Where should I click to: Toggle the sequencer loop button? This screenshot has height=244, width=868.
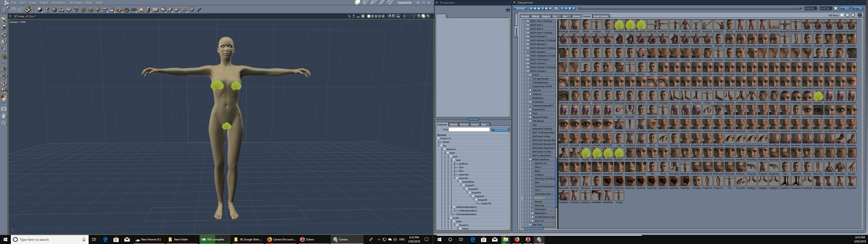tap(556, 8)
